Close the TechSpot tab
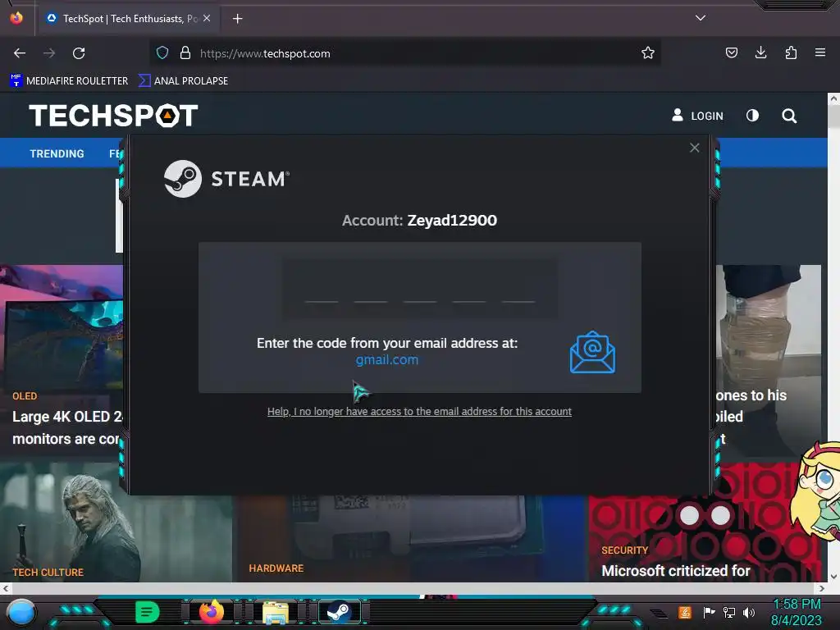The height and width of the screenshot is (630, 840). [x=207, y=18]
